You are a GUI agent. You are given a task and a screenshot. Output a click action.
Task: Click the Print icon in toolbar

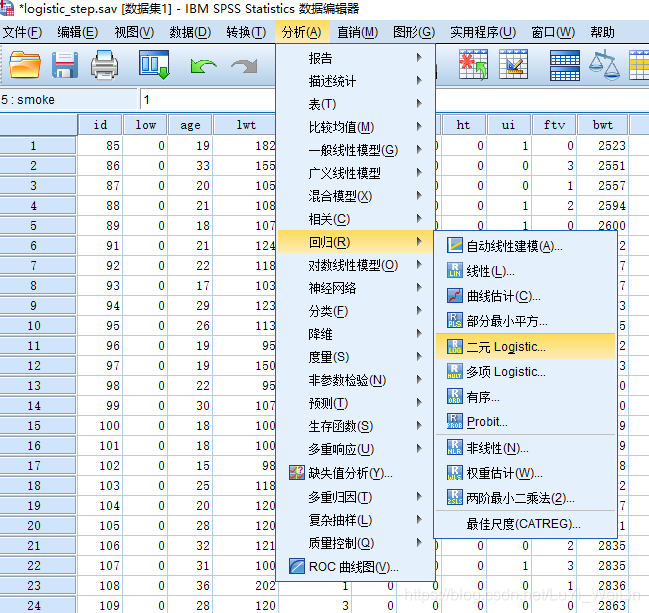[104, 65]
